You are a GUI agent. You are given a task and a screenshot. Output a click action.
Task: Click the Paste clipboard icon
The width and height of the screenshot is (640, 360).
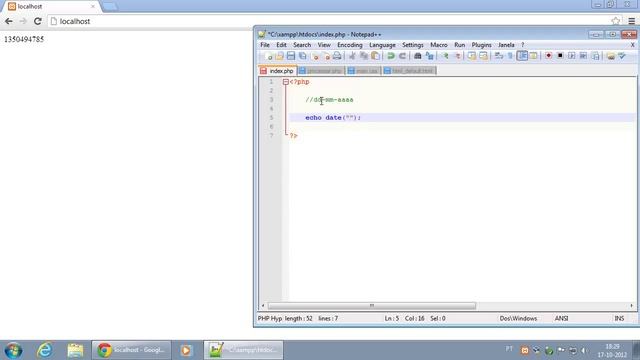point(375,56)
